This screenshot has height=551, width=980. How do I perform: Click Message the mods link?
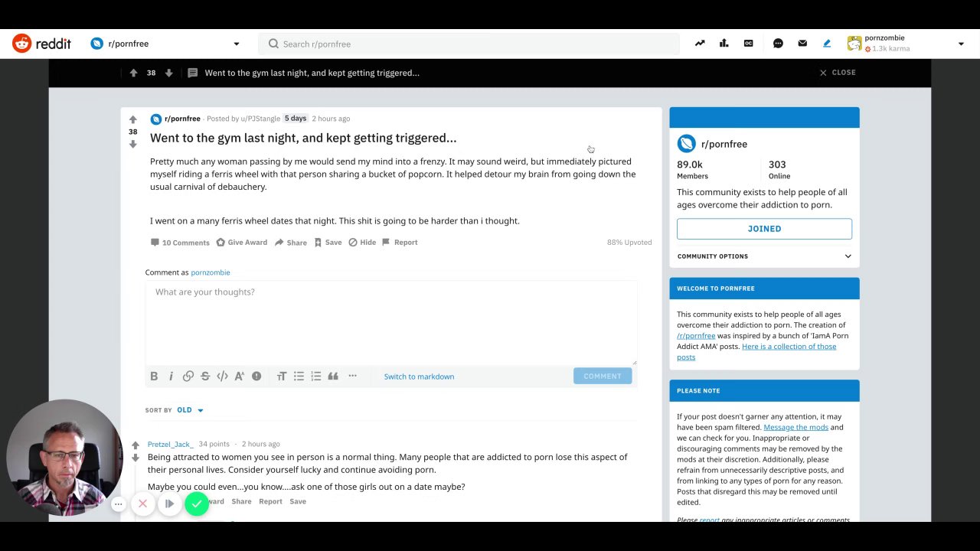click(796, 427)
